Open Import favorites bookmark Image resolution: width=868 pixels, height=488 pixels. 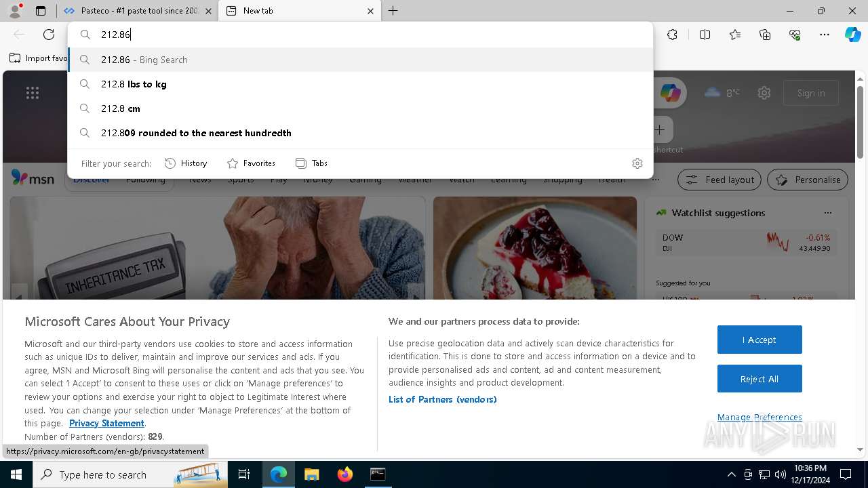coord(39,58)
